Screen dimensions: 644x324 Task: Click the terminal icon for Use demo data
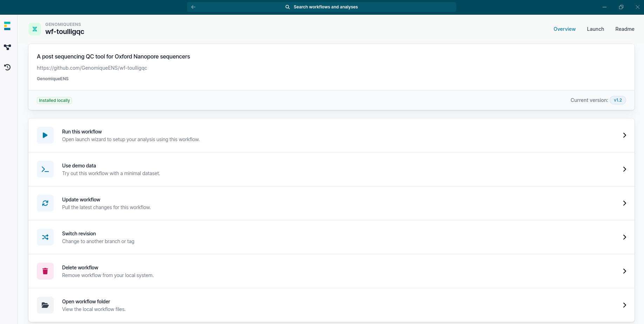coord(45,169)
